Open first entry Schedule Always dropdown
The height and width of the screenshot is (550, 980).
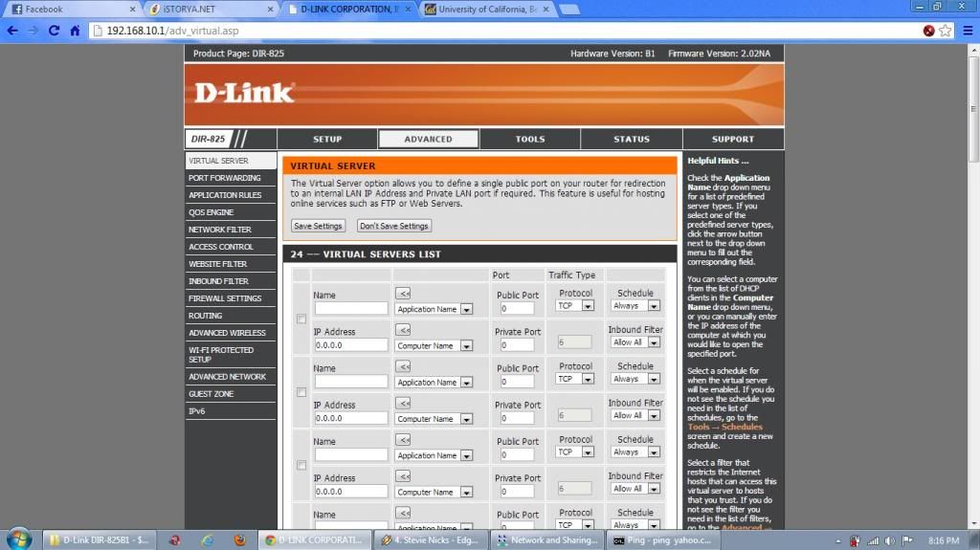635,306
